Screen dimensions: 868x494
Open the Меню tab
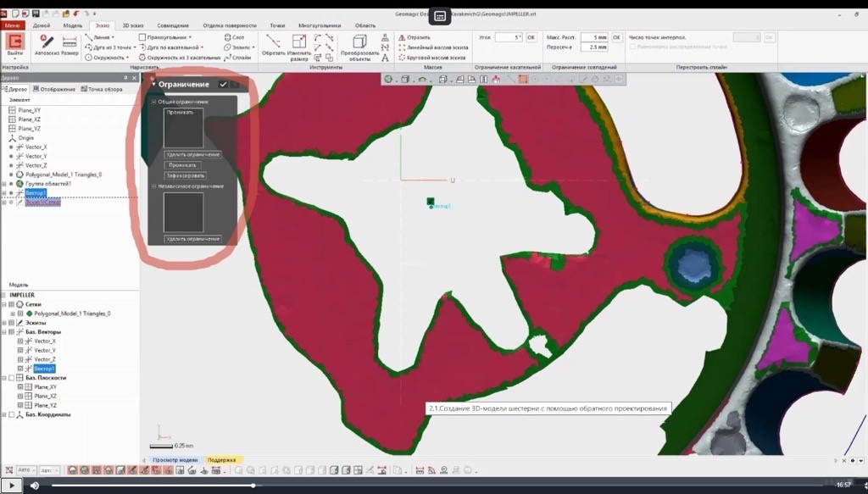pos(12,25)
